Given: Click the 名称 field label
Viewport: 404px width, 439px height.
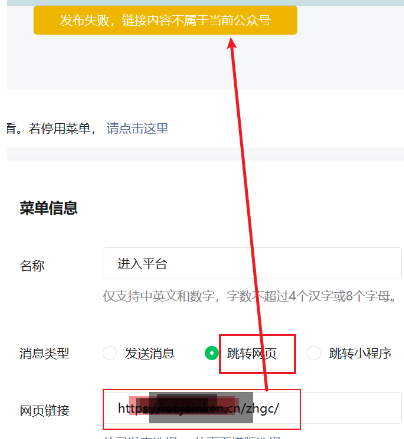Looking at the screenshot, I should coord(32,266).
